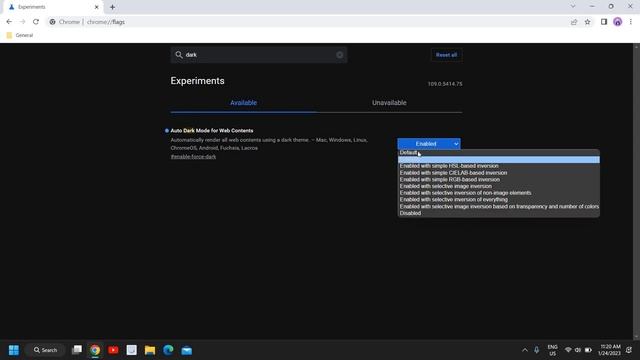The width and height of the screenshot is (640, 360).
Task: Reload the chrome://flags page
Action: pyautogui.click(x=36, y=22)
